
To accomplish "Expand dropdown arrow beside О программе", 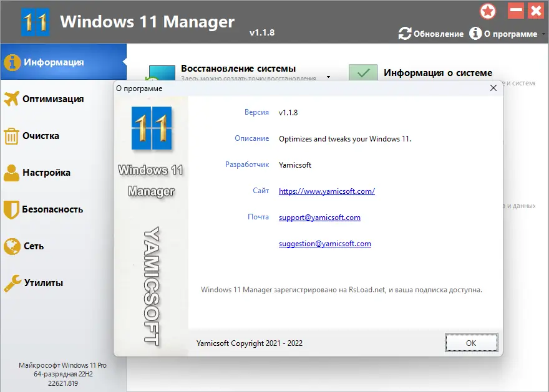I will click(x=543, y=34).
